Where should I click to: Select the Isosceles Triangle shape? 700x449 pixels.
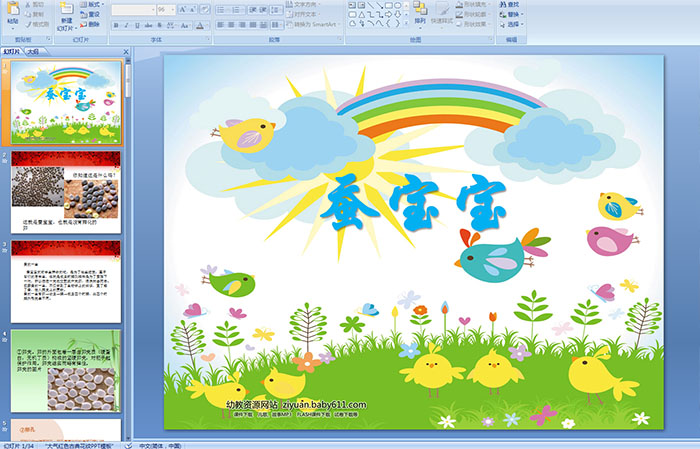(362, 15)
